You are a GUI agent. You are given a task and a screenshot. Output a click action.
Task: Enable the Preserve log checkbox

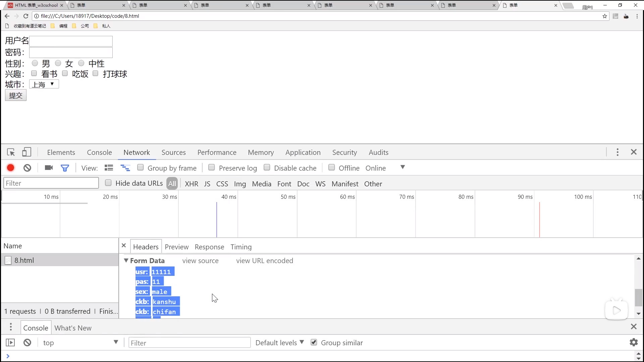pyautogui.click(x=211, y=168)
